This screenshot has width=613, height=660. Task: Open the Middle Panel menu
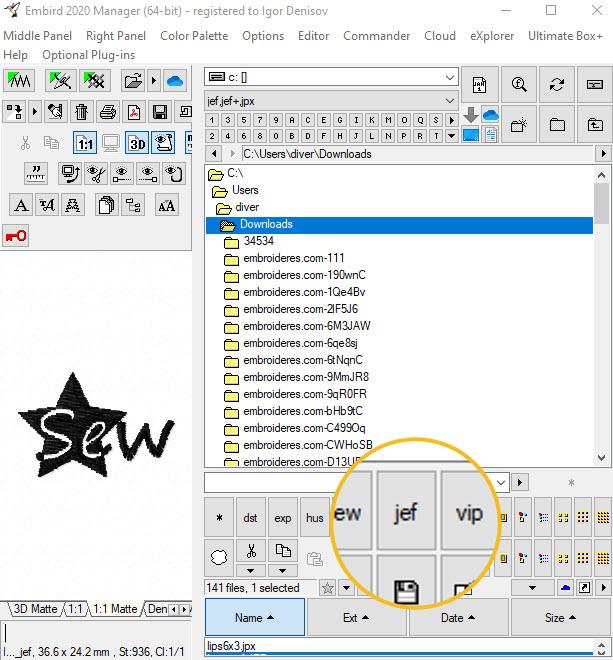click(x=37, y=36)
